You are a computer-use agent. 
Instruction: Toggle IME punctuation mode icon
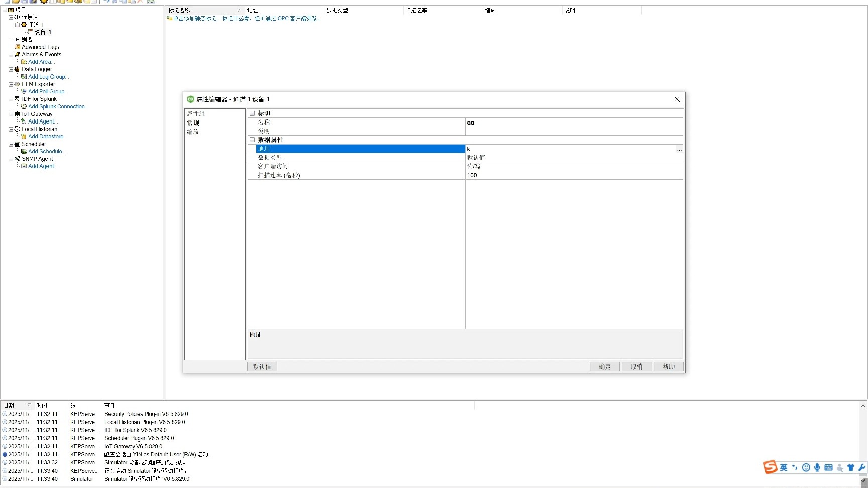pyautogui.click(x=795, y=467)
